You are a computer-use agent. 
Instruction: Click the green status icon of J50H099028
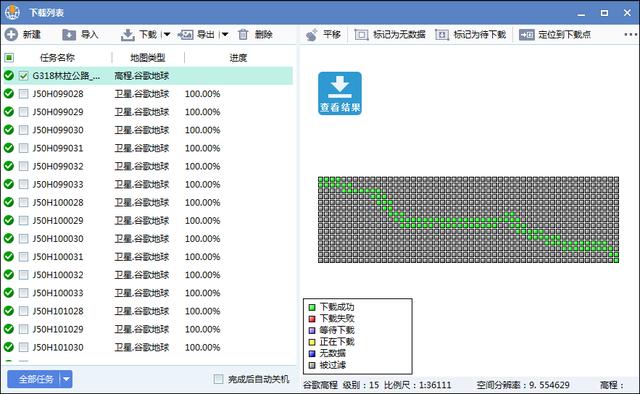(9, 93)
